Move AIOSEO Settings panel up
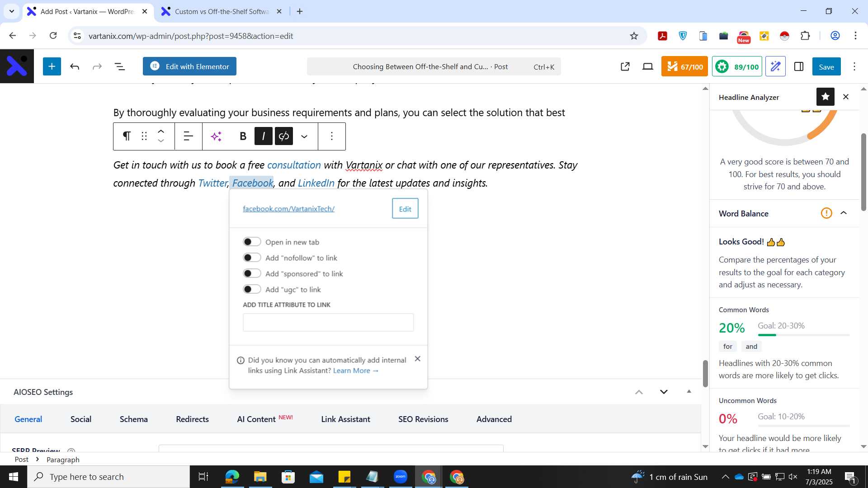The image size is (868, 488). (639, 392)
